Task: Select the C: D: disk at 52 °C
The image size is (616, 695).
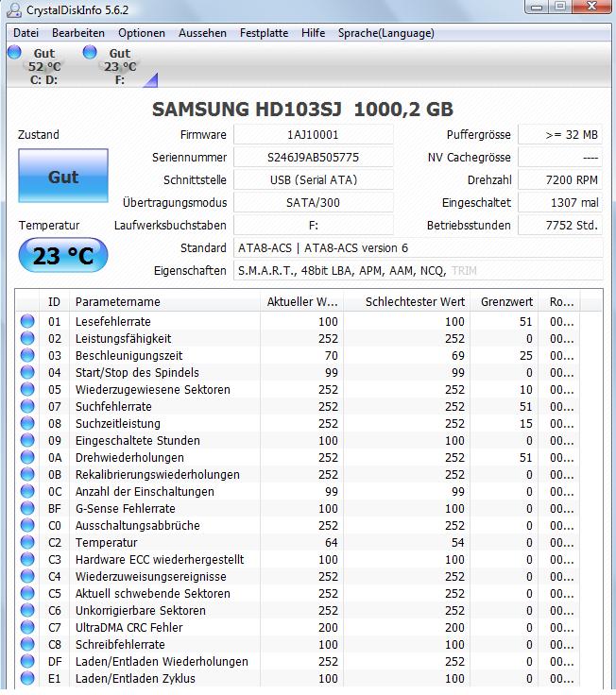Action: click(43, 66)
